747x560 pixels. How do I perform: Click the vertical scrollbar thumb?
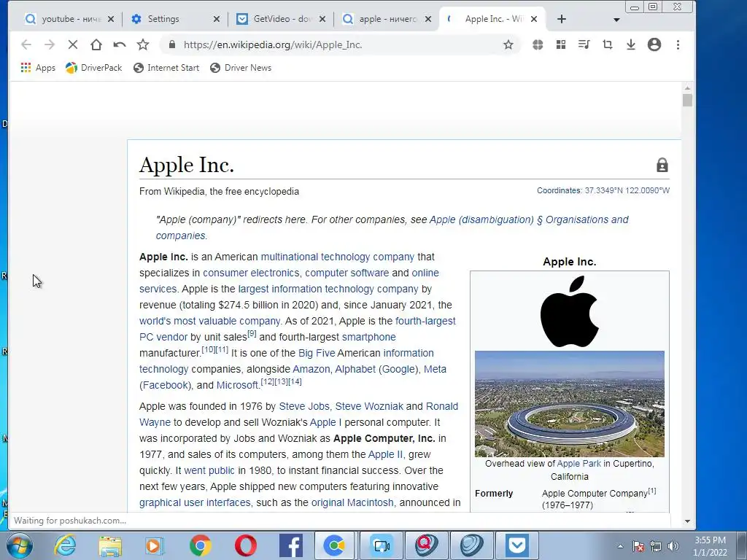coord(687,101)
